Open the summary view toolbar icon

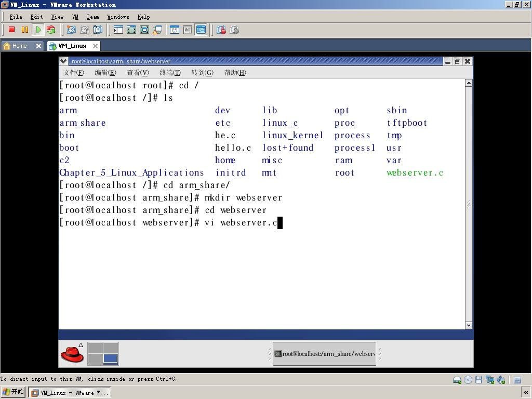(x=175, y=30)
